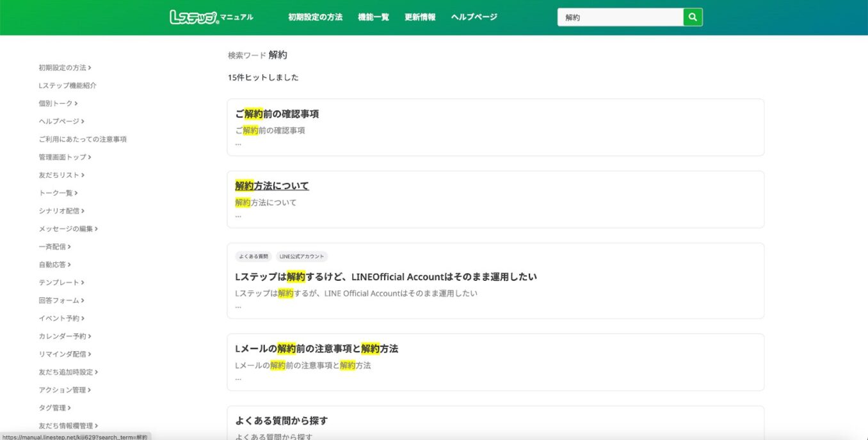Open the 更新情報 navigation menu item
This screenshot has height=440, width=868.
pos(419,17)
